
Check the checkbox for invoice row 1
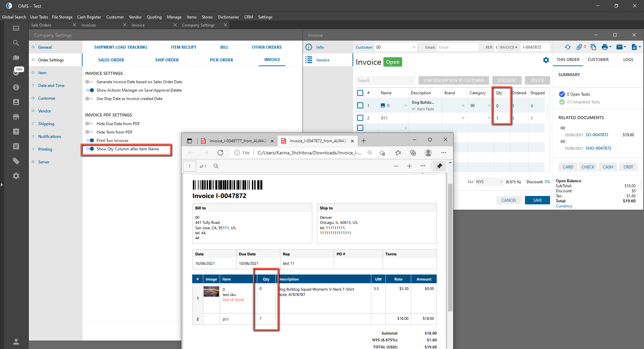360,106
